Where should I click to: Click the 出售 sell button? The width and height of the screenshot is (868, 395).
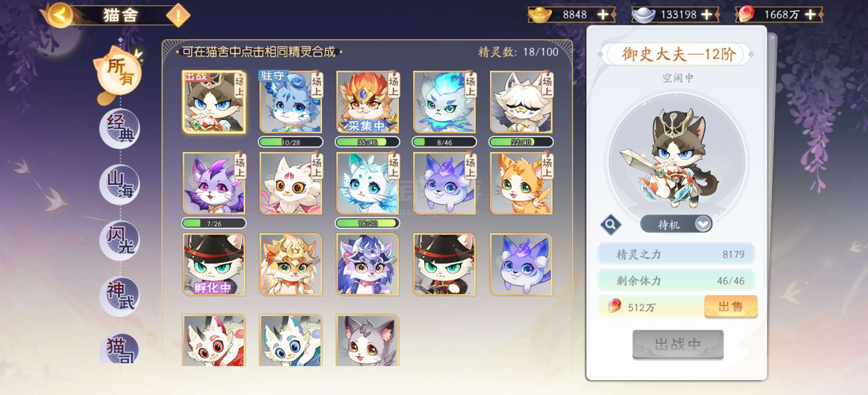coord(730,306)
